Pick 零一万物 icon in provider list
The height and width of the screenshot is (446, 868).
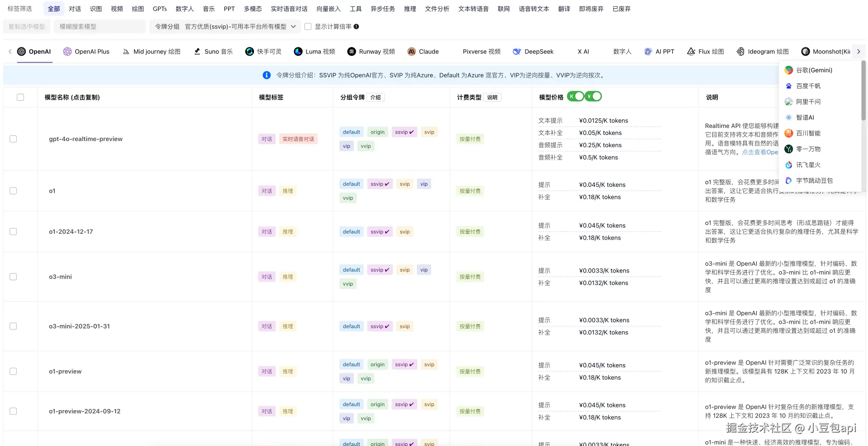click(x=789, y=149)
